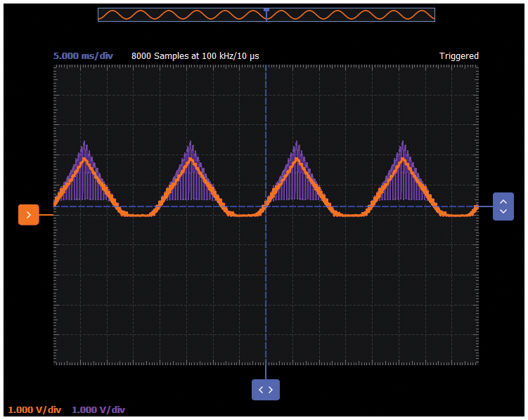
Task: Click the right end of the overview waveform
Action: tap(431, 15)
